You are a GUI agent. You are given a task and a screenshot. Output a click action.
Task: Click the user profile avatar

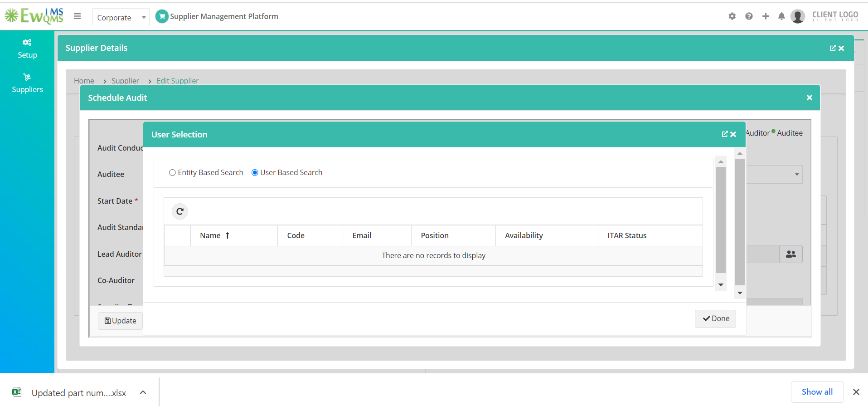coord(798,16)
